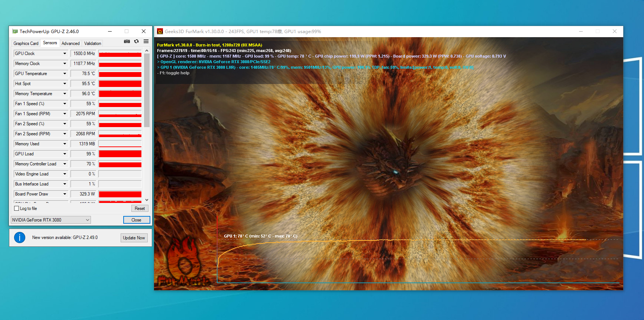Image resolution: width=644 pixels, height=320 pixels.
Task: Click the 70 % Memory Controller Load value
Action: coord(84,164)
